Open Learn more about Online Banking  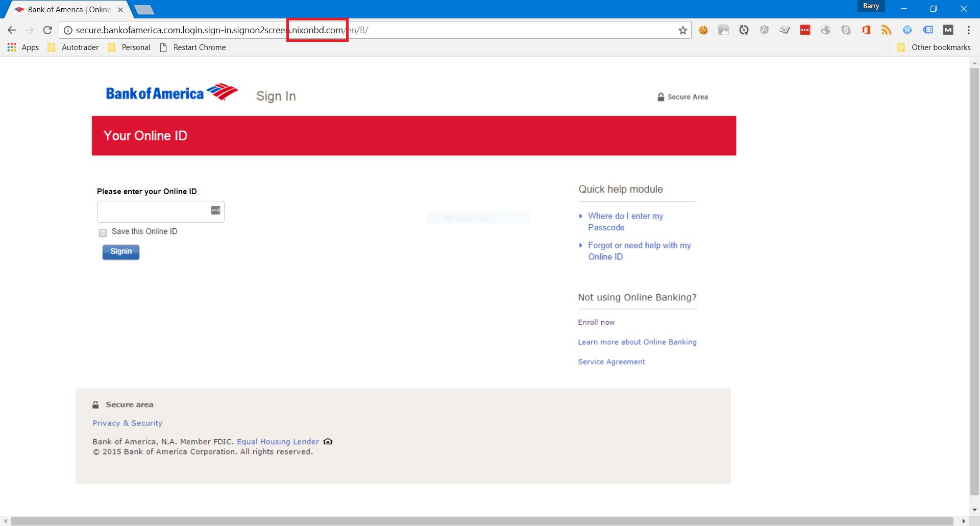(x=637, y=342)
